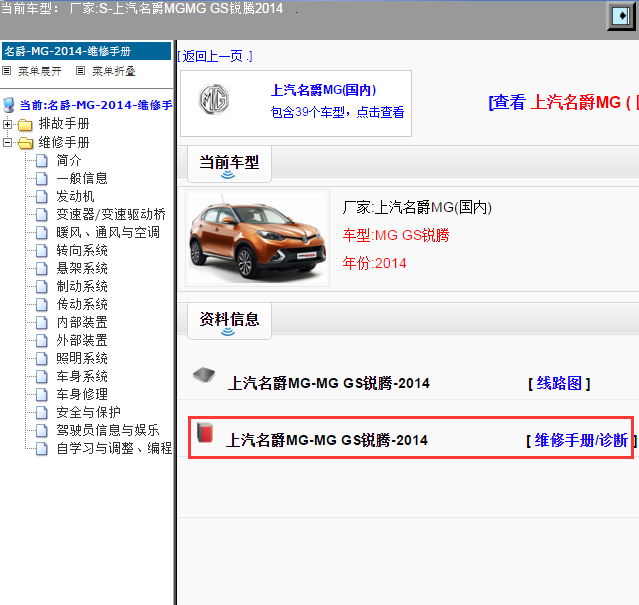Select the 资料信息 section tab
Image resolution: width=639 pixels, height=605 pixels.
tap(229, 321)
